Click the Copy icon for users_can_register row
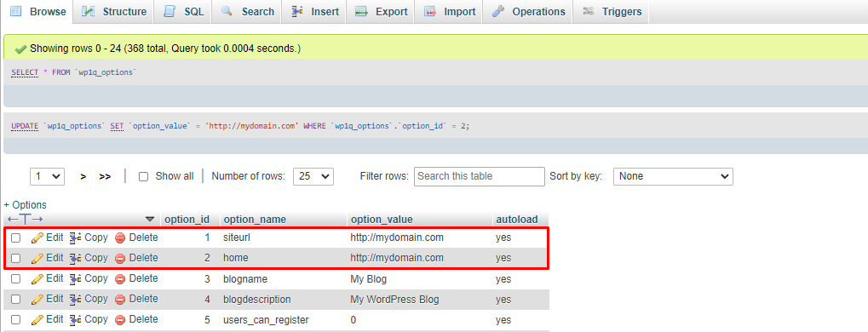Screen dimensions: 868x332 [x=75, y=320]
